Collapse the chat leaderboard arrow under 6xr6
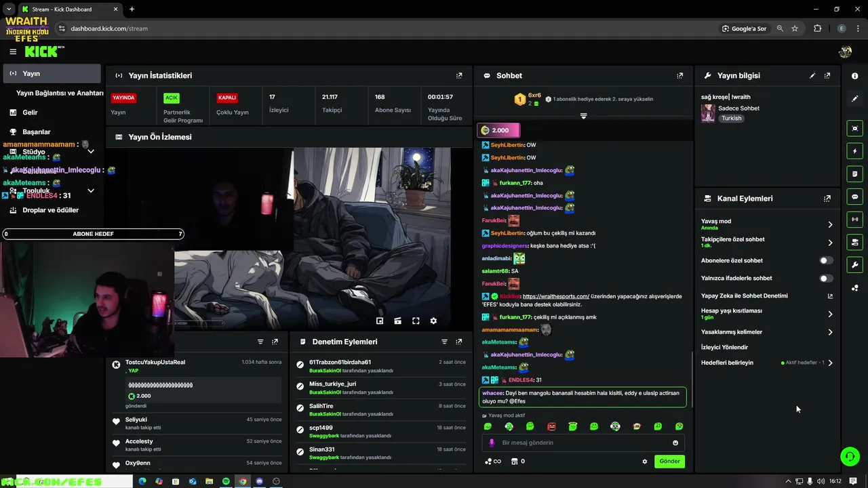868x488 pixels. (583, 117)
